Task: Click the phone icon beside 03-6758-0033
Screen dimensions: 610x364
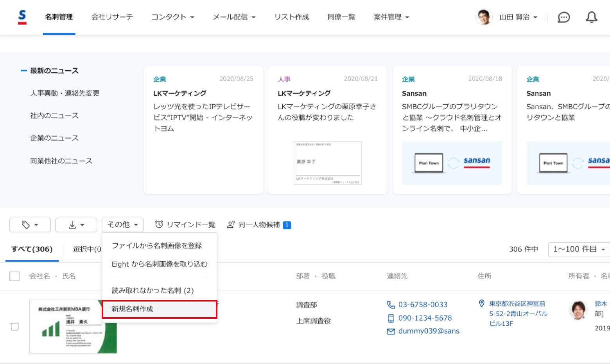Action: (391, 305)
